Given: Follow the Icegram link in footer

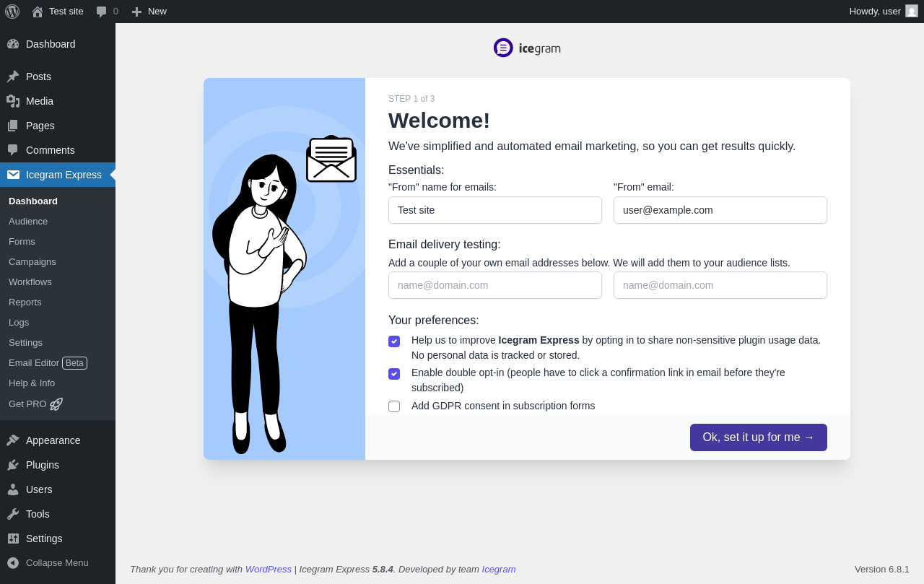Looking at the screenshot, I should 499,569.
